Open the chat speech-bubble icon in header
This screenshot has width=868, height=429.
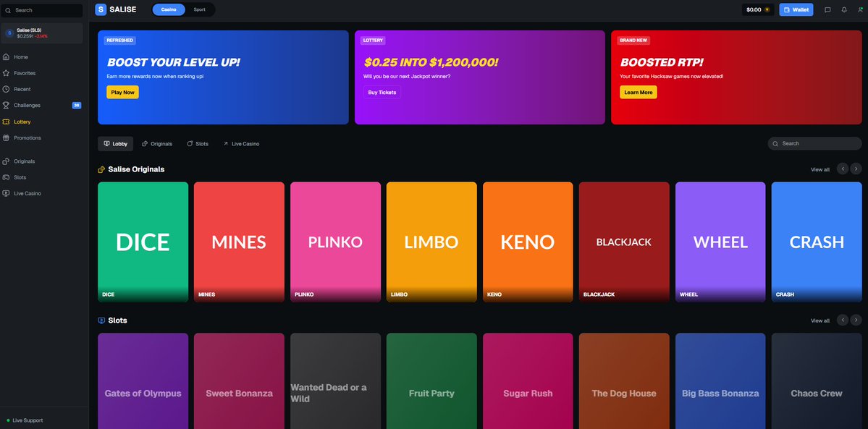pos(827,9)
